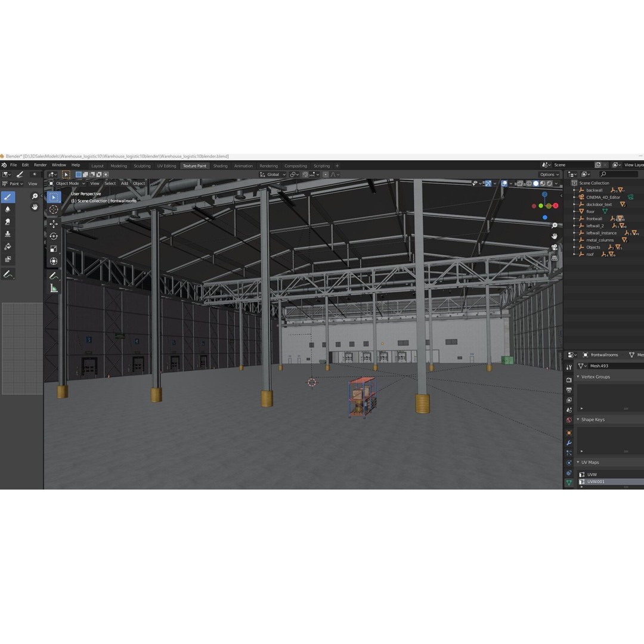Toggle snapping with the magnet icon
The image size is (644, 644).
point(305,174)
